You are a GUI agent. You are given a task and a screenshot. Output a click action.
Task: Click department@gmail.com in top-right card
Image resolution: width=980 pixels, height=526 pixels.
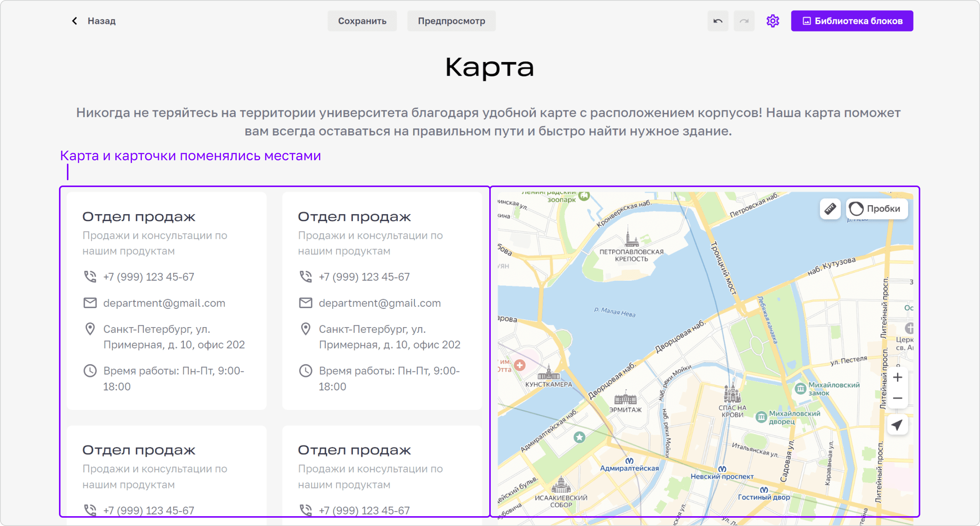click(380, 303)
